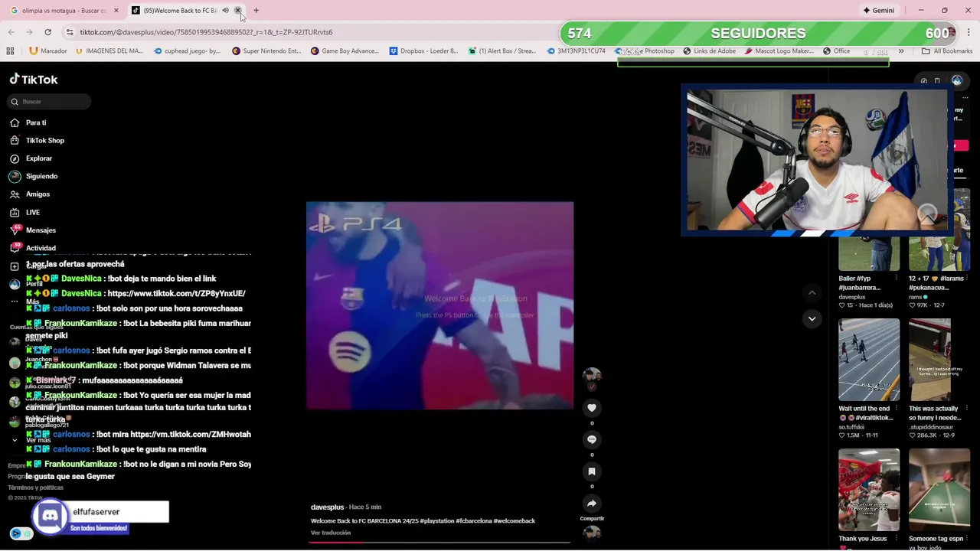The width and height of the screenshot is (980, 551).
Task: Open Amigos section
Action: coord(30,194)
